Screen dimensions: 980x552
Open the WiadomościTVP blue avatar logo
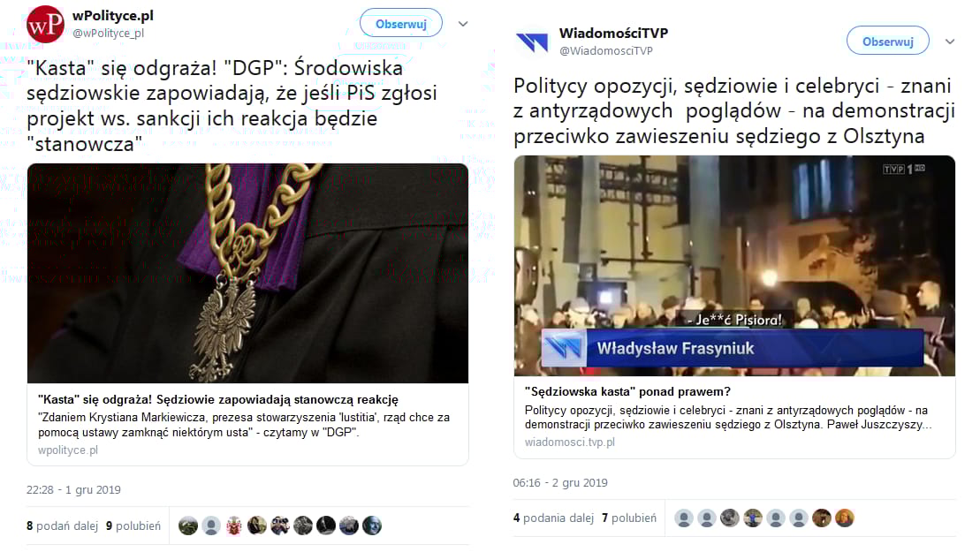click(532, 42)
